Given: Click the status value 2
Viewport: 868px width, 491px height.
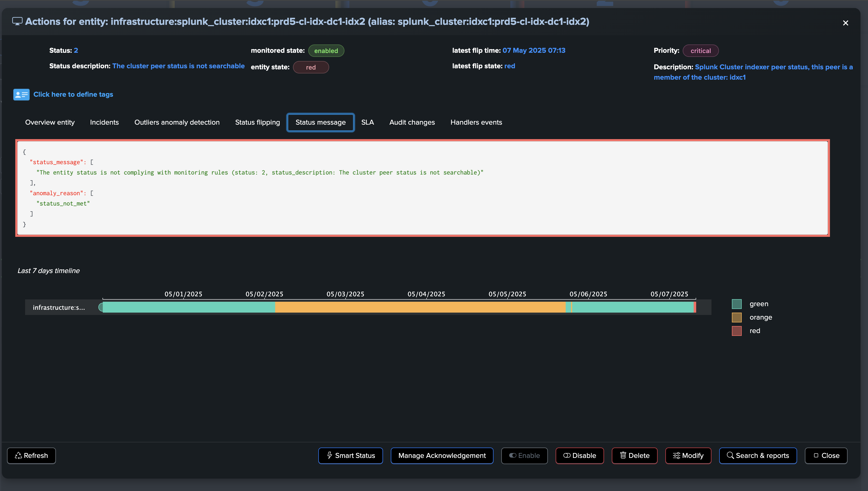Looking at the screenshot, I should [76, 50].
